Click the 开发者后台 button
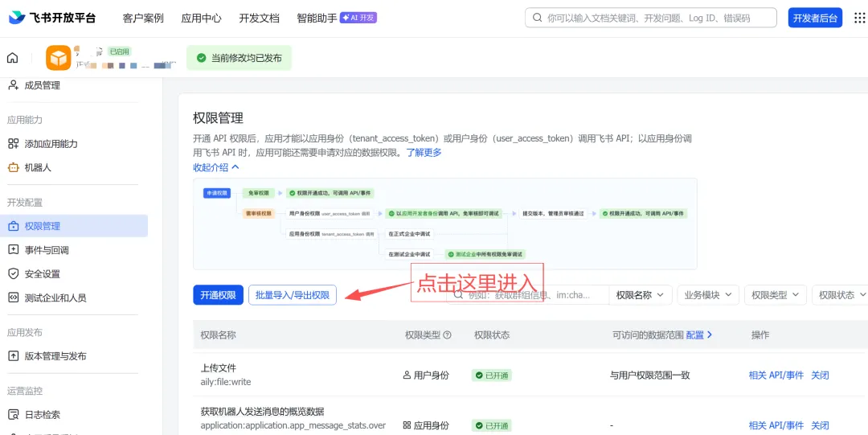 815,18
